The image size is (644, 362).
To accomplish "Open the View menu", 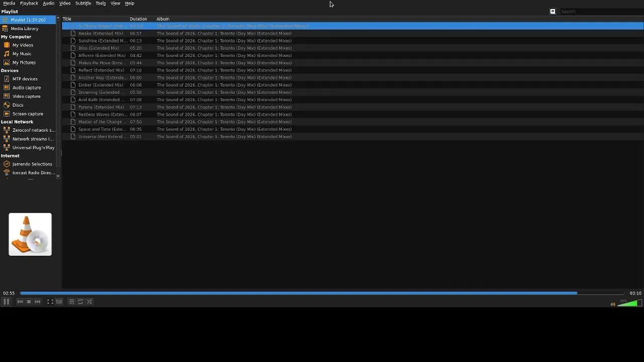I will click(x=115, y=4).
